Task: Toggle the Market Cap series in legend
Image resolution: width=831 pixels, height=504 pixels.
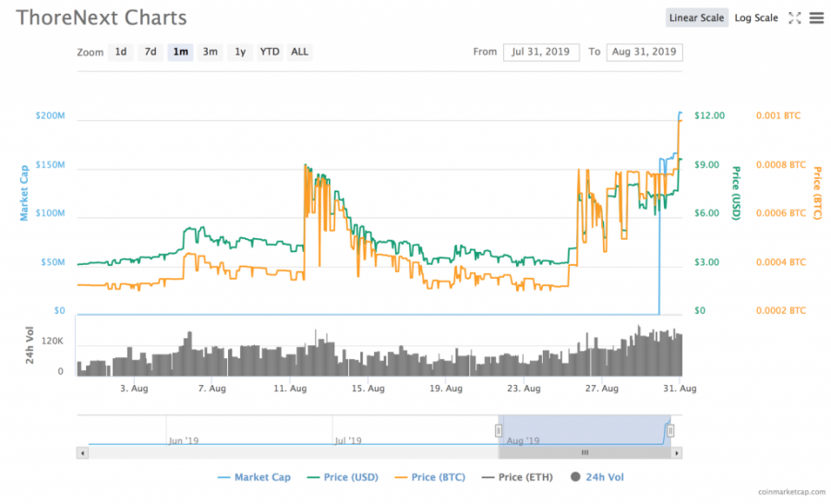Action: (255, 477)
